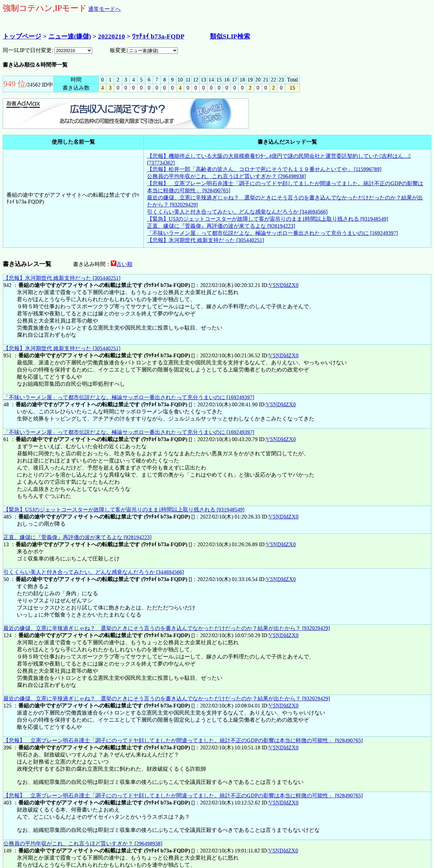Open 立憲ブレーン明石弁護士 link in thread list
The image size is (434, 868).
point(285,187)
